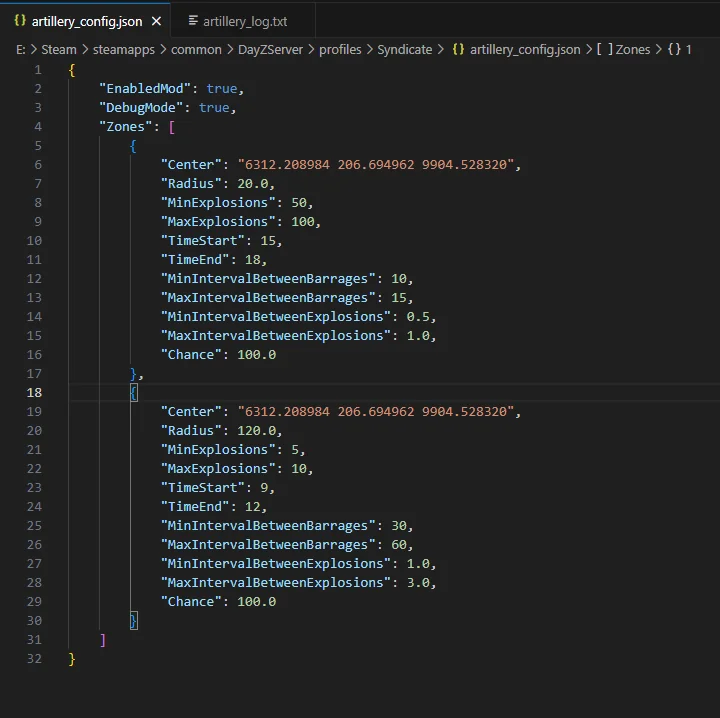Select the Steam breadcrumb folder

point(58,49)
